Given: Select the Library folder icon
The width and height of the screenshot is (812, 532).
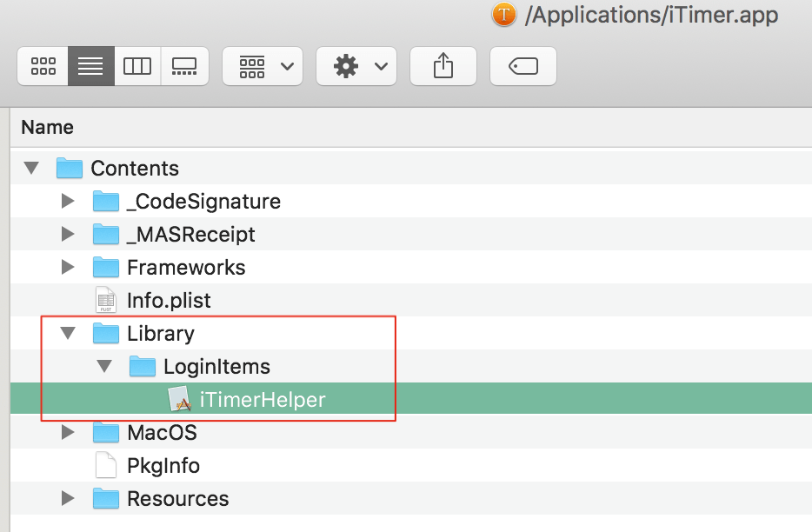Looking at the screenshot, I should click(x=106, y=333).
